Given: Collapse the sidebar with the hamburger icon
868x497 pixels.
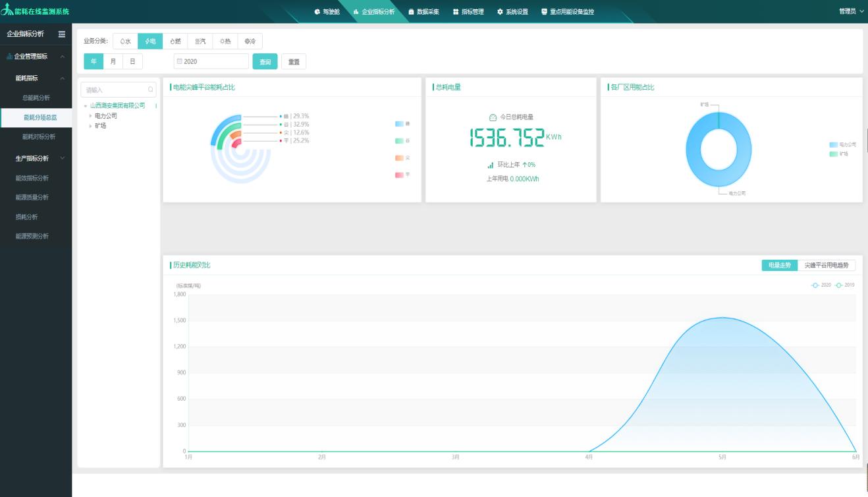Looking at the screenshot, I should [x=62, y=34].
